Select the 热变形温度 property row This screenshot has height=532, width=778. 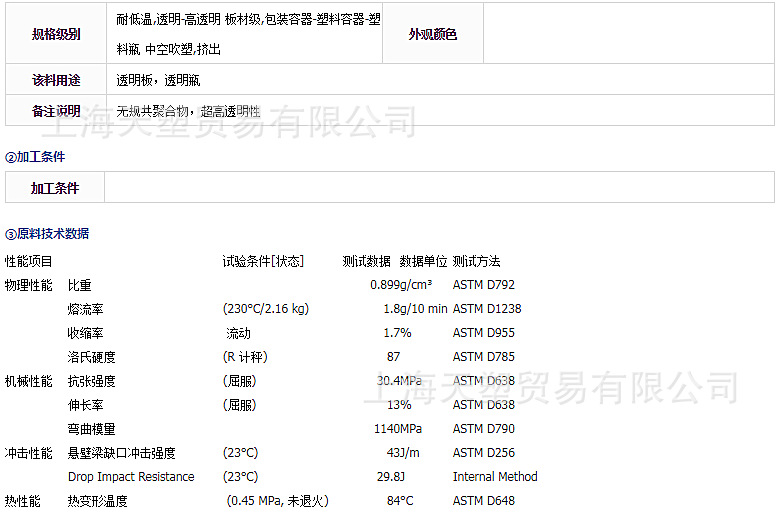click(97, 501)
